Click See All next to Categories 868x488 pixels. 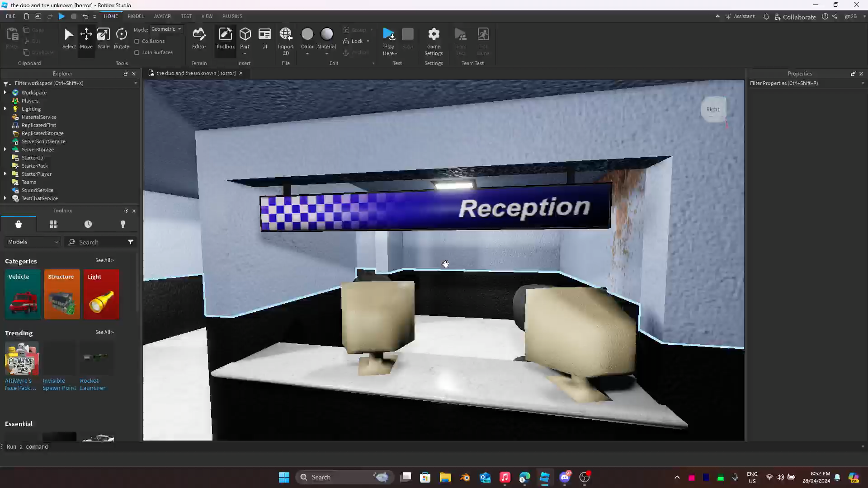click(x=104, y=260)
